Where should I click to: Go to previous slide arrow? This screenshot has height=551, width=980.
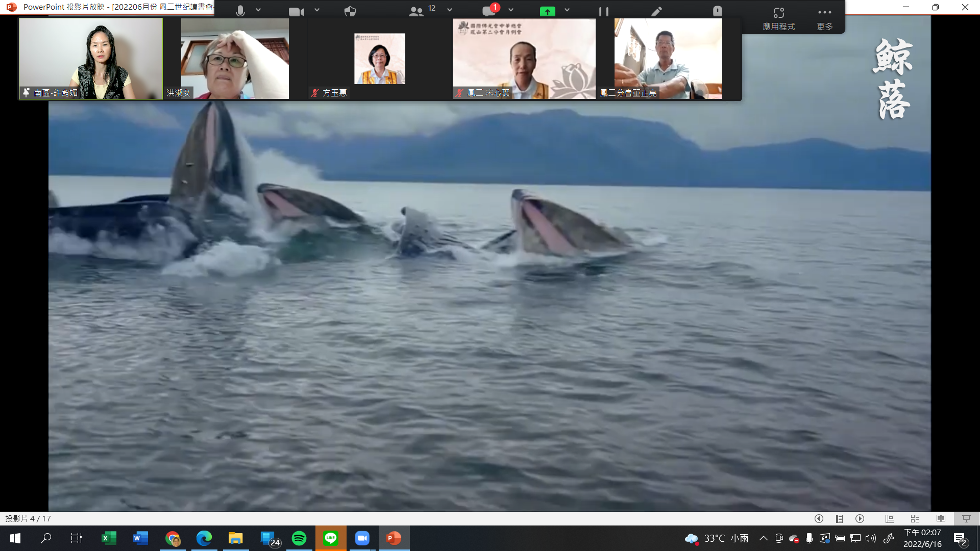click(819, 518)
